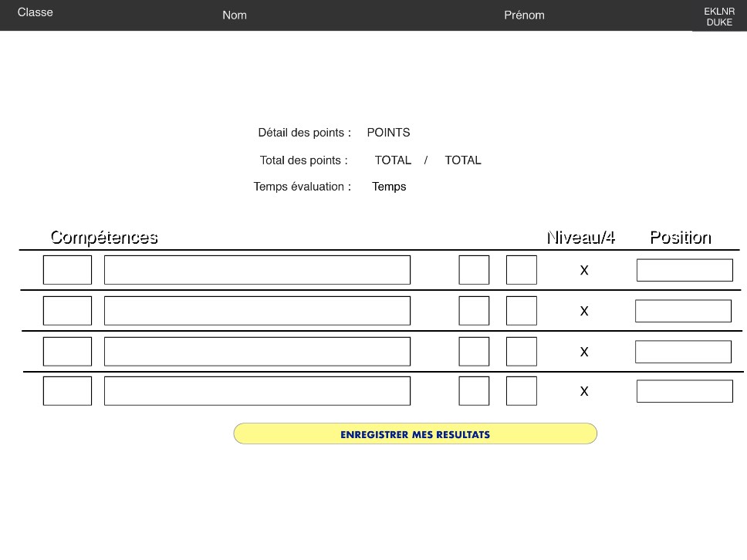Click first row small competence code field
Viewport: 747px width, 560px height.
point(67,270)
